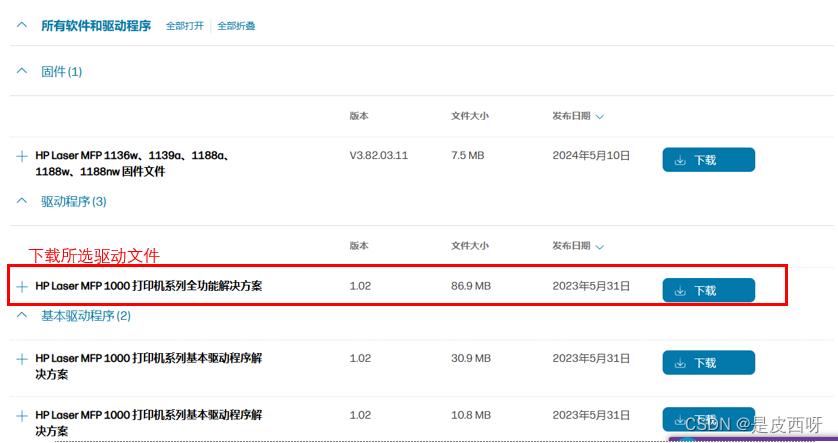Screen dimensions: 838x443
Task: Click the 2024年5月10日 release date
Action: pos(591,156)
